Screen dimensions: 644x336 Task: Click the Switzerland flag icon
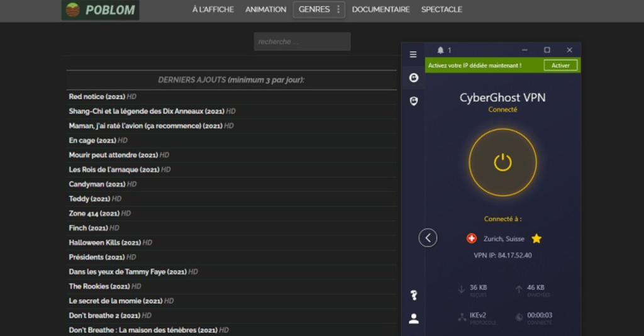tap(472, 238)
